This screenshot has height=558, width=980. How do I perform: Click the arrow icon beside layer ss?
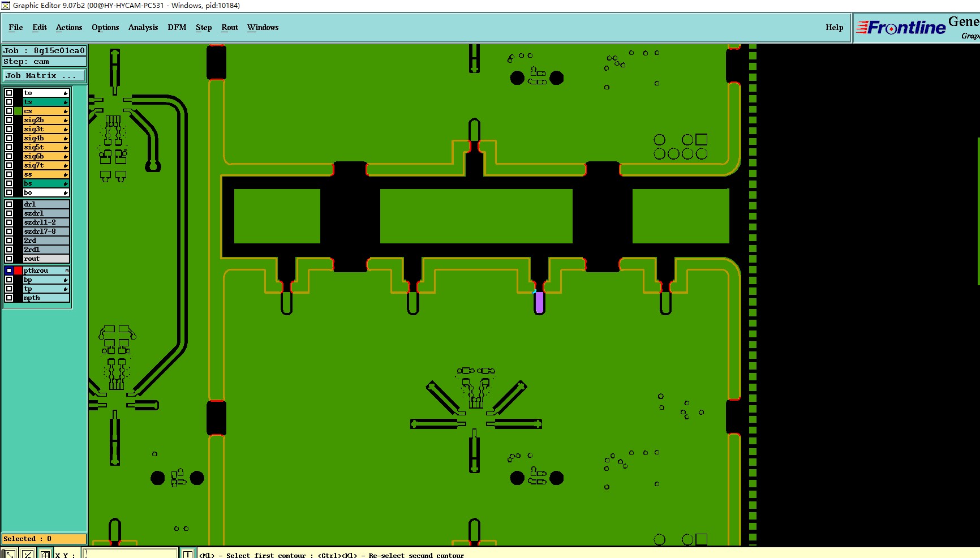(x=66, y=174)
